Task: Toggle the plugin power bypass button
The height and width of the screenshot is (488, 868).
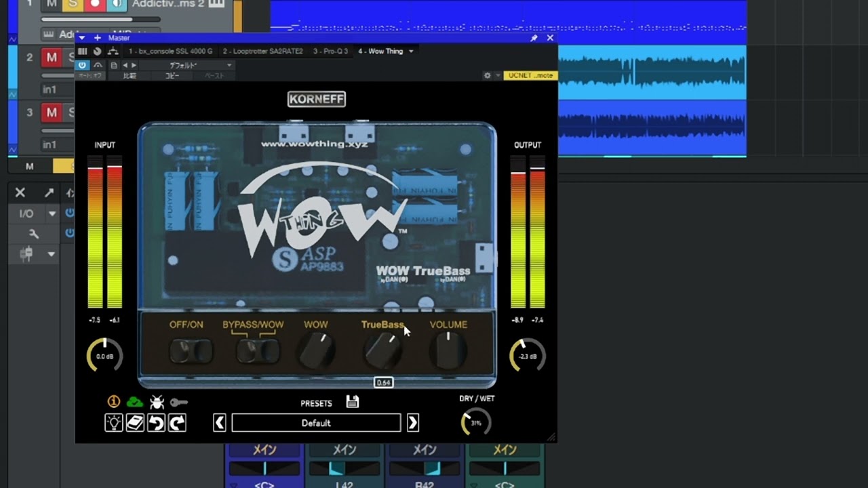Action: (x=82, y=65)
